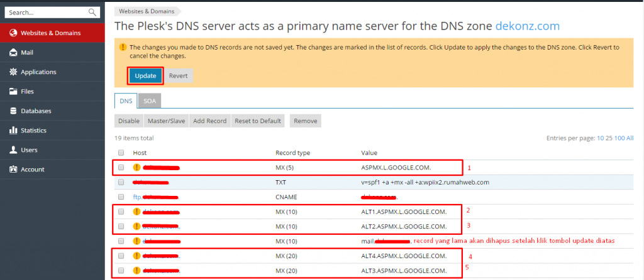Open the DNS tab

tap(126, 100)
